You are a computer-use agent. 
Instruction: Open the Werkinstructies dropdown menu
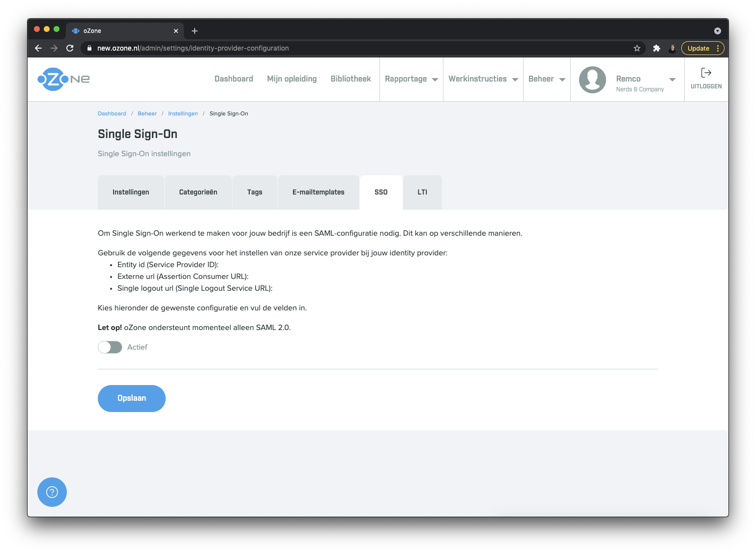(x=482, y=79)
